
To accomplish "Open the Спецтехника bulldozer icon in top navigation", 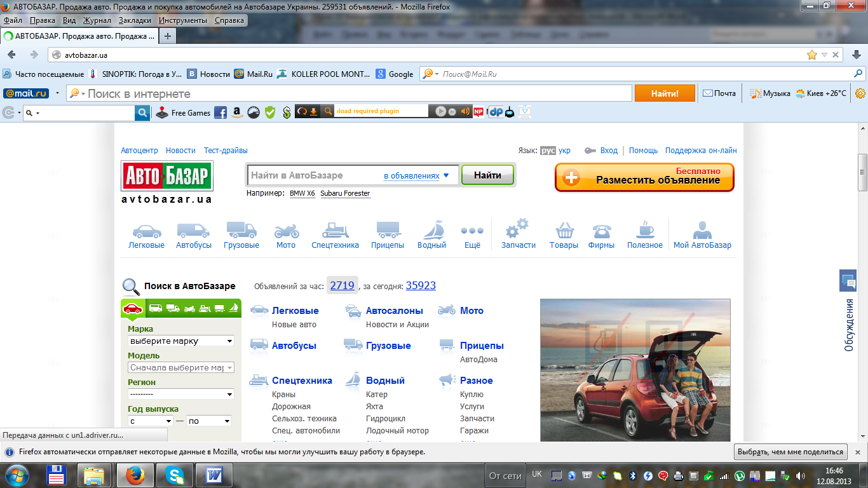I will (335, 230).
